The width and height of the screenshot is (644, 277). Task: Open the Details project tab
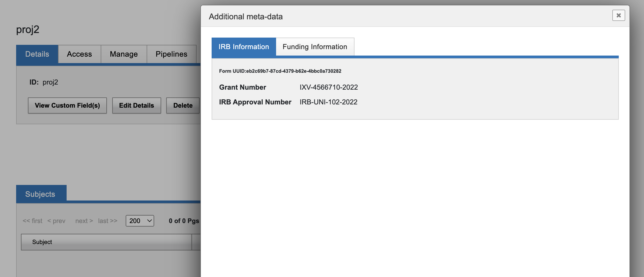coord(37,54)
